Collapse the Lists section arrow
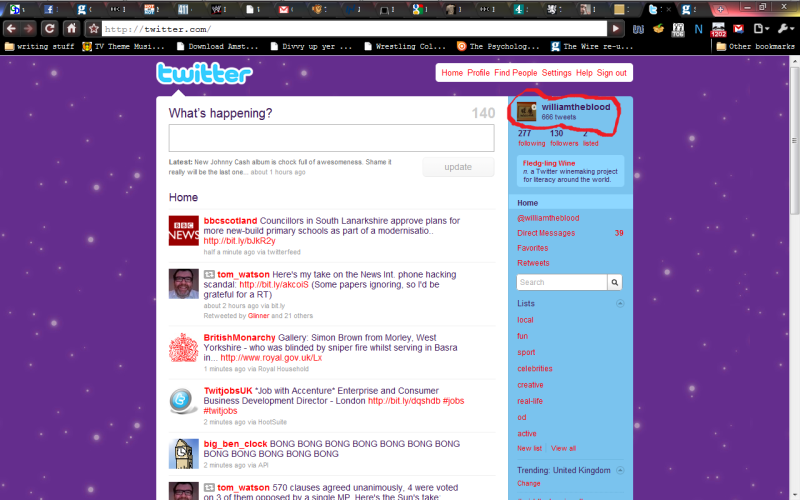 pos(620,304)
